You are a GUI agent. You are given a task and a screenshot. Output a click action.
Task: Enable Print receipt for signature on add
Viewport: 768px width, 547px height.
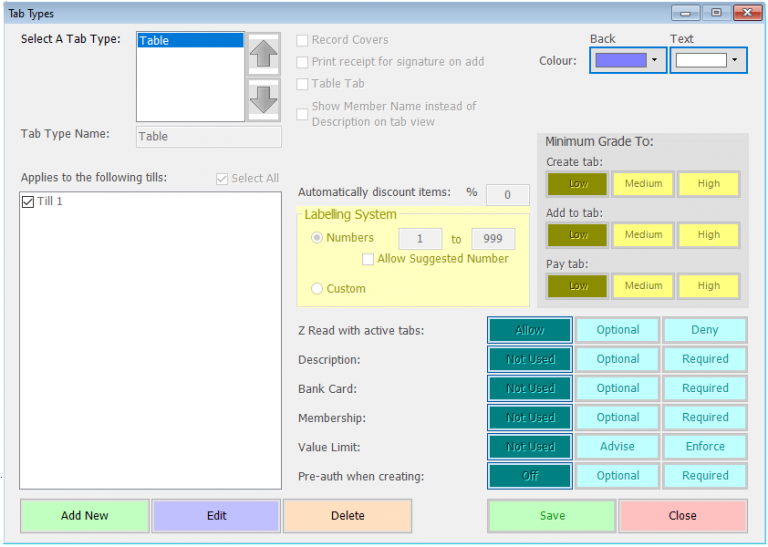click(x=302, y=62)
